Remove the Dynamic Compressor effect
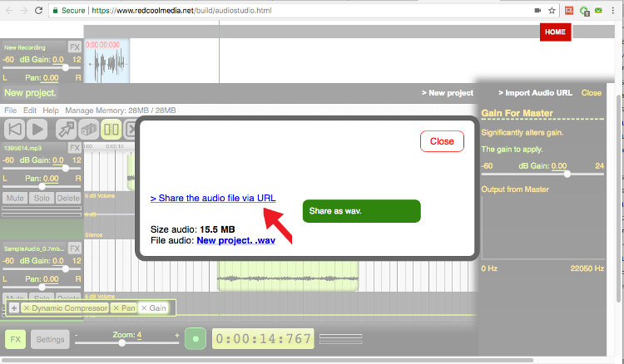Image resolution: width=624 pixels, height=364 pixels. pos(27,308)
